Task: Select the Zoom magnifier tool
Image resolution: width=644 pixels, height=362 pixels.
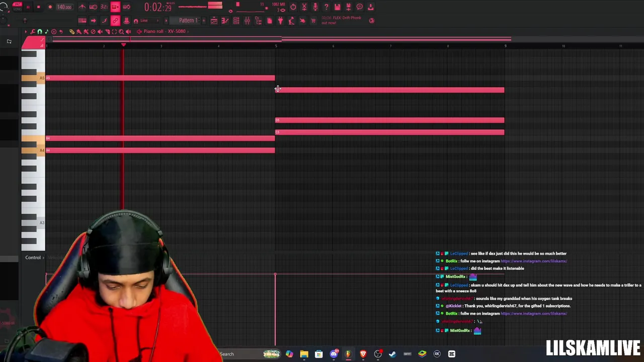Action: coord(121,31)
